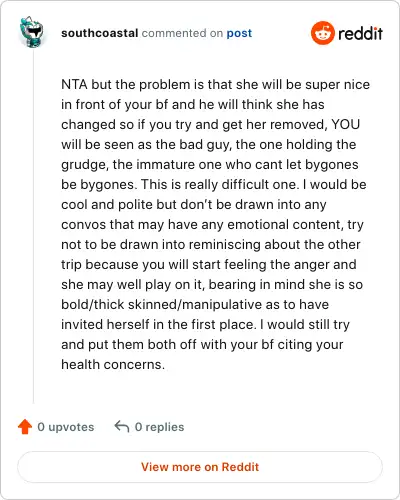The image size is (400, 500).
Task: Click the final line "health concerns."
Action: pos(113,364)
